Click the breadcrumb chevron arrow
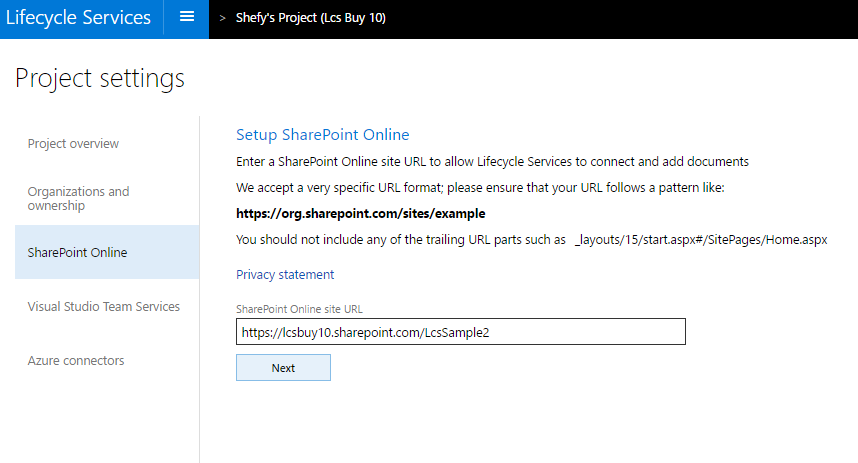The height and width of the screenshot is (463, 858). 222,18
